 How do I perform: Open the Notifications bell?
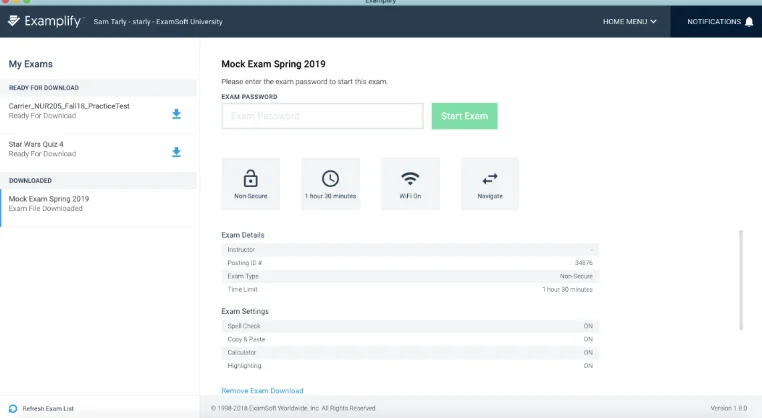pyautogui.click(x=749, y=21)
